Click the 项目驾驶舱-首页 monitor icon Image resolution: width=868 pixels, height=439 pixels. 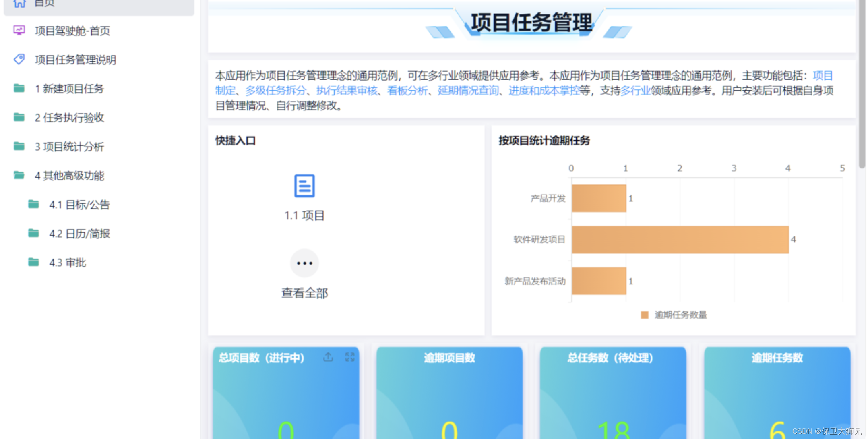click(x=19, y=30)
